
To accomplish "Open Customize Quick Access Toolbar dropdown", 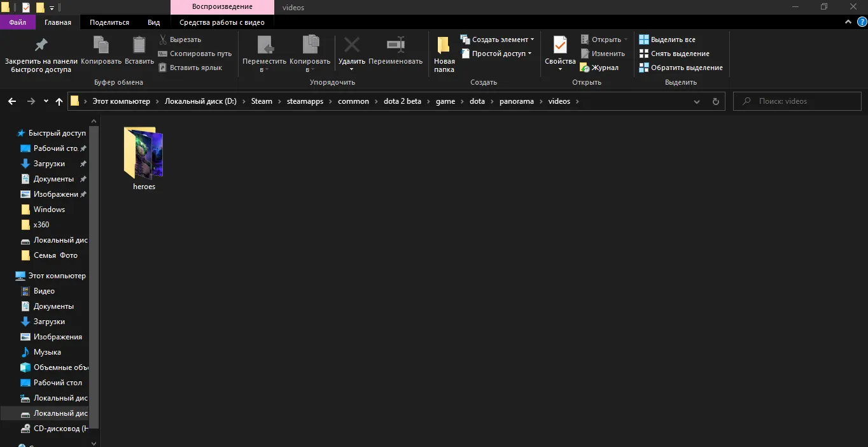I will point(52,8).
